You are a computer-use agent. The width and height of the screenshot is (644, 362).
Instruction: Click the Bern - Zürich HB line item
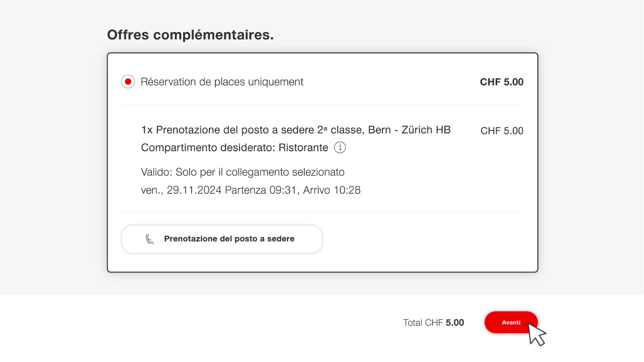(296, 130)
